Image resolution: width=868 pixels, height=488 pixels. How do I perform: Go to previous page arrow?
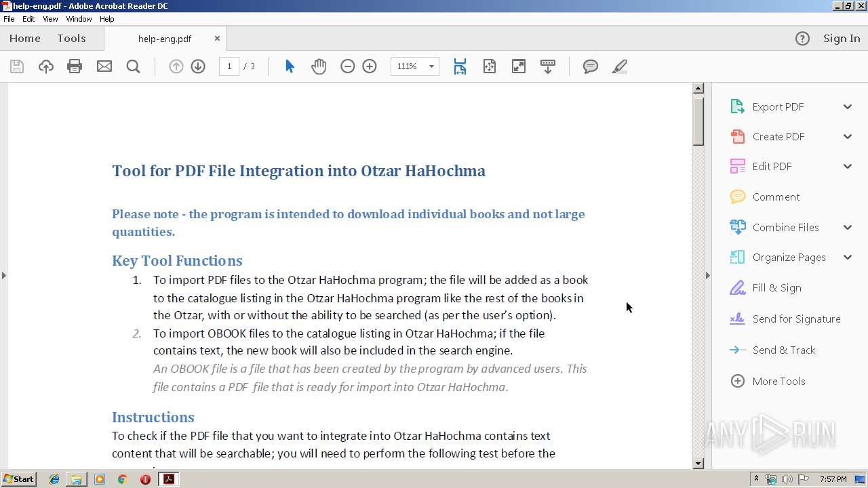coord(176,66)
